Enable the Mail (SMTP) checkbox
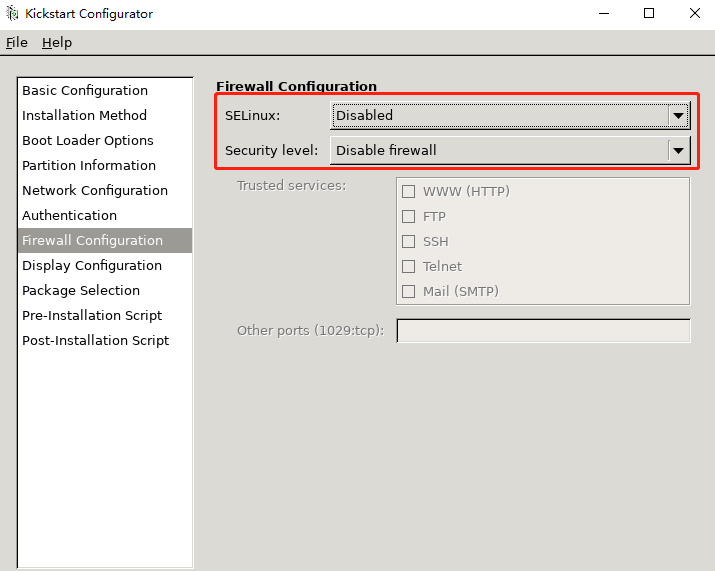Viewport: 715px width, 571px height. (x=409, y=291)
